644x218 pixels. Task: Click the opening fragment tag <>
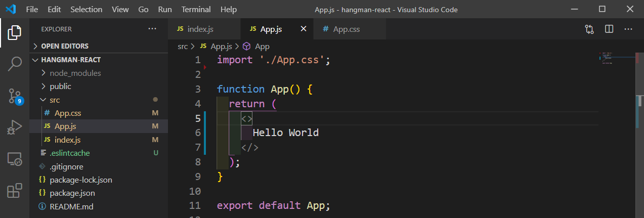(247, 118)
